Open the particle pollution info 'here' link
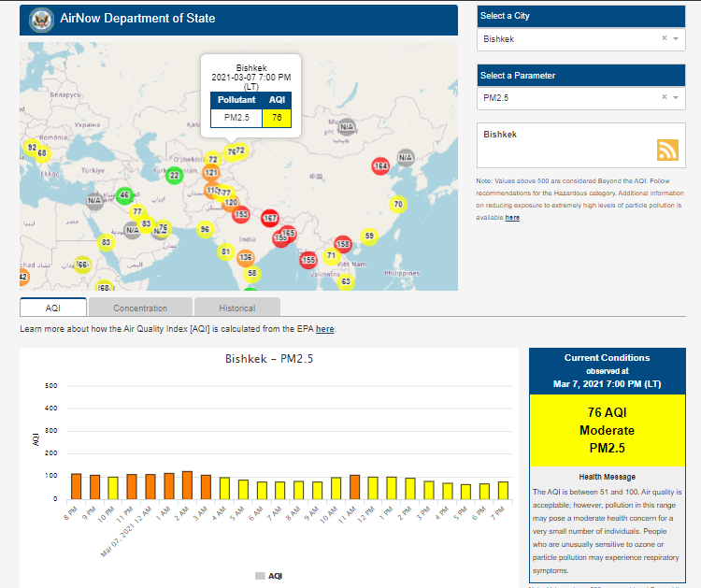 [x=512, y=217]
